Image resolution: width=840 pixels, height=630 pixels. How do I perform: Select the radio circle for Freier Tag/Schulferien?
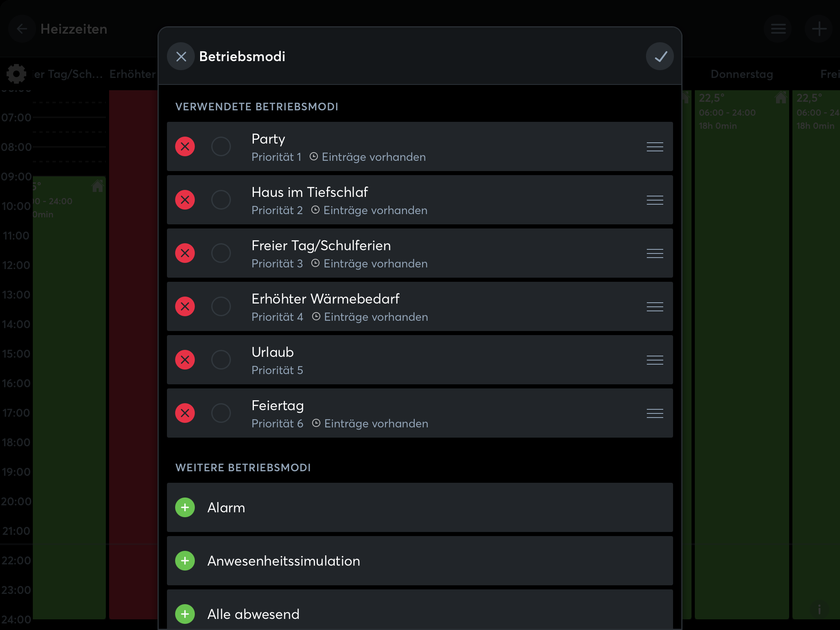(x=221, y=253)
